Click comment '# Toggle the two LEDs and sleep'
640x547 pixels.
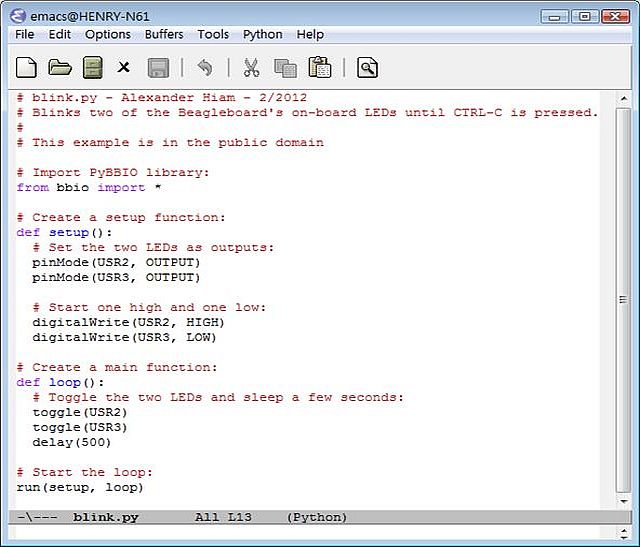coord(158,397)
